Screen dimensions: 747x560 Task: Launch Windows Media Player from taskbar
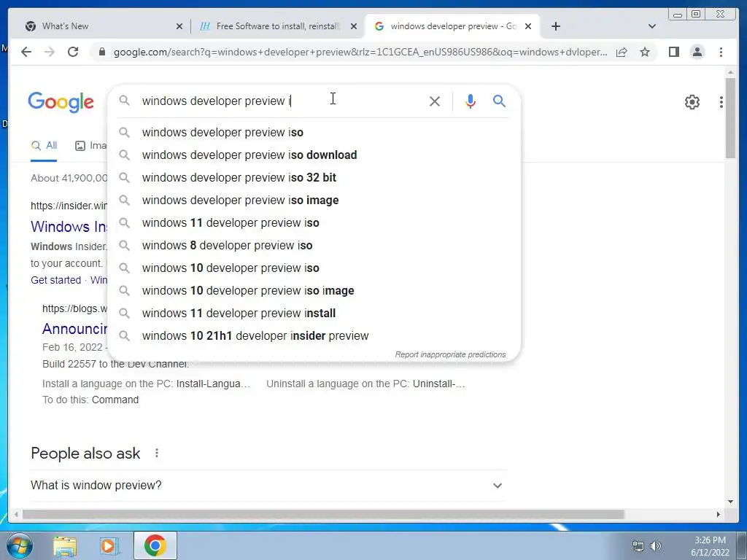(x=109, y=546)
